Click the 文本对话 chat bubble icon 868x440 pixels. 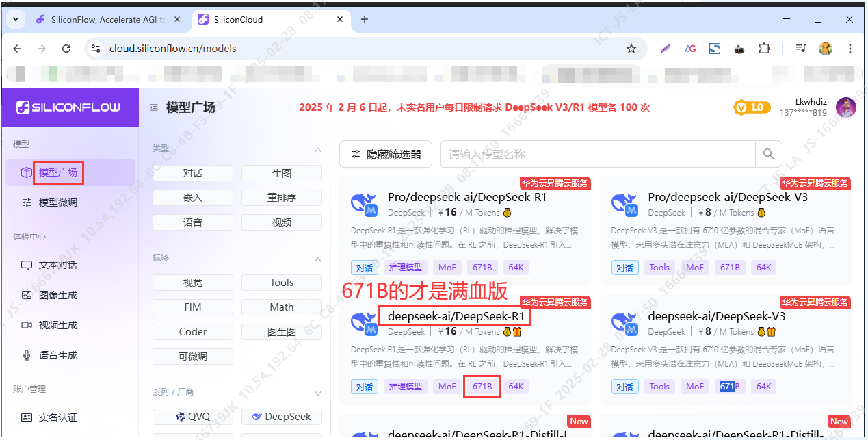27,265
